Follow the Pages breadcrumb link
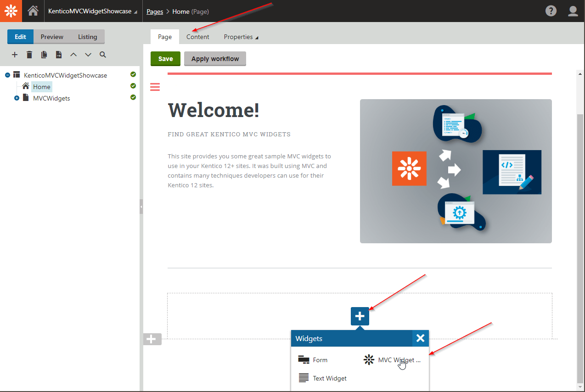This screenshot has width=585, height=392. pos(155,11)
